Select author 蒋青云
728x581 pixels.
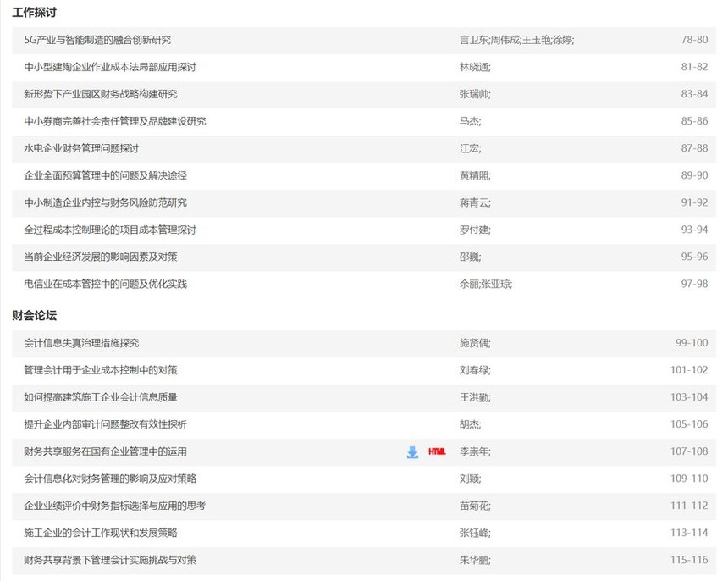click(x=475, y=202)
